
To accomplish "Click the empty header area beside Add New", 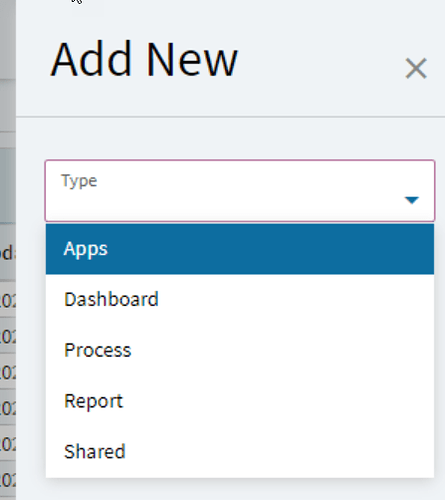I will tap(320, 60).
